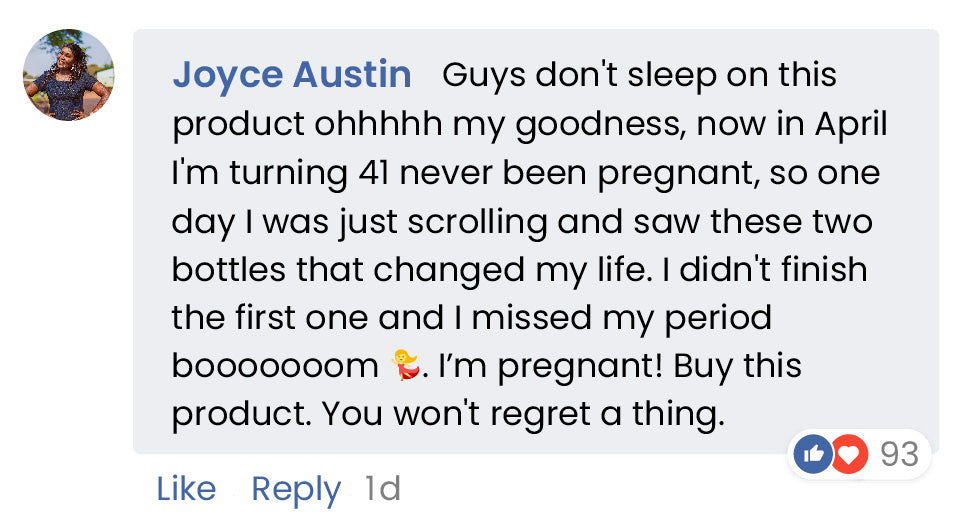Reply to Joyce Austin's comment

(295, 489)
